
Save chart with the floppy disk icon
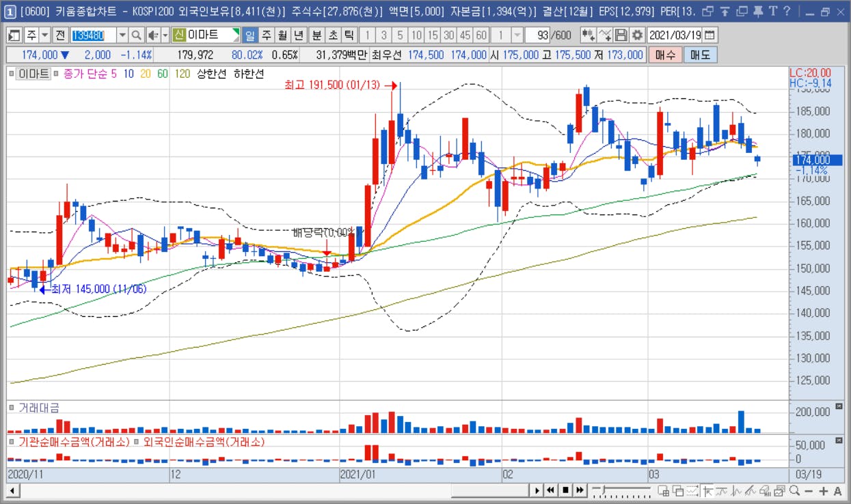[621, 35]
